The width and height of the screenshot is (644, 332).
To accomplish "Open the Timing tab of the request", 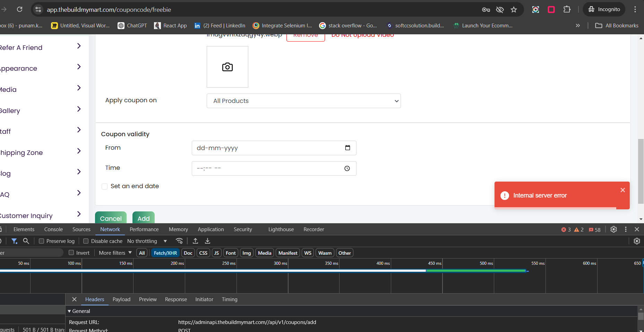I will (230, 299).
